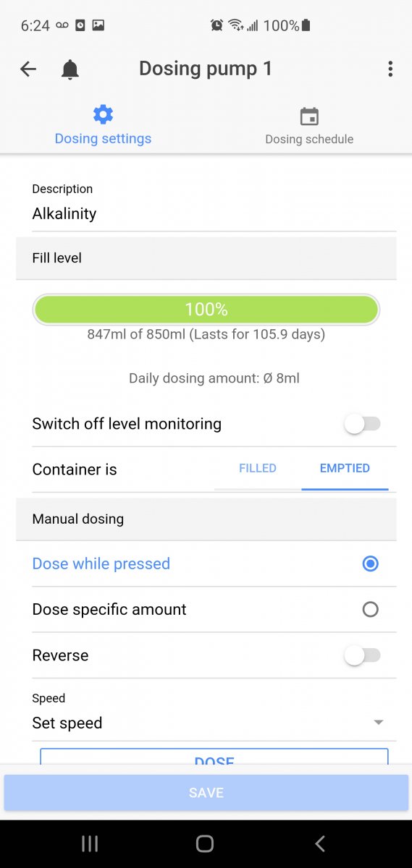Tap the SAVE button
Screen dimensions: 412x868
coord(206,793)
